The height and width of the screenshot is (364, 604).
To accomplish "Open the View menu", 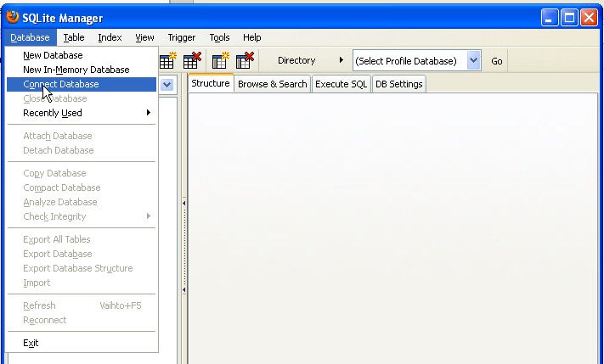I will (x=144, y=37).
